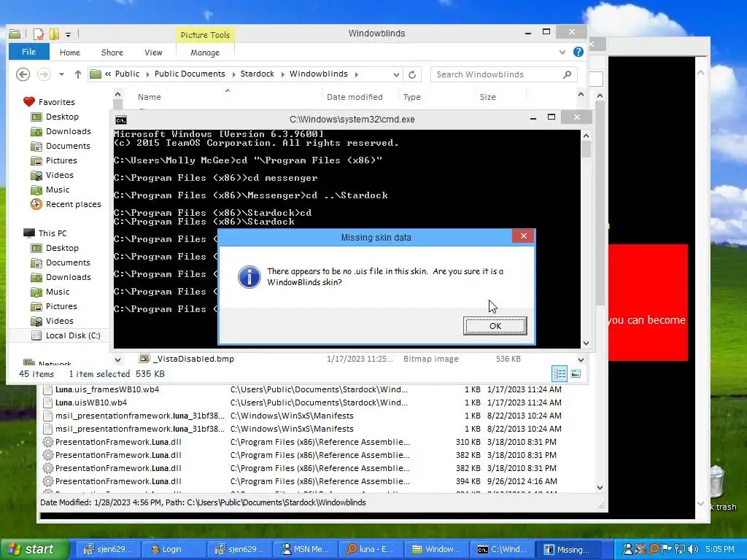Expand the Explorer ribbon with the chevron
This screenshot has height=560, width=747.
tap(562, 52)
